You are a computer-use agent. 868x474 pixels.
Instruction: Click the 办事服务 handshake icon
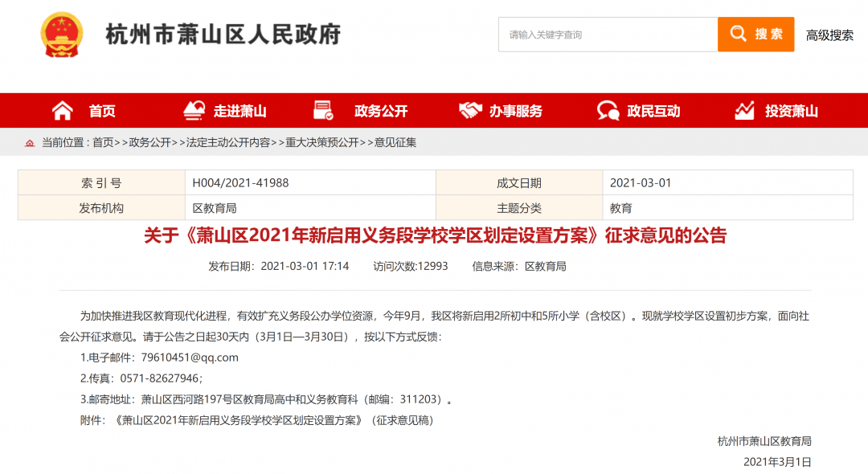(x=470, y=111)
